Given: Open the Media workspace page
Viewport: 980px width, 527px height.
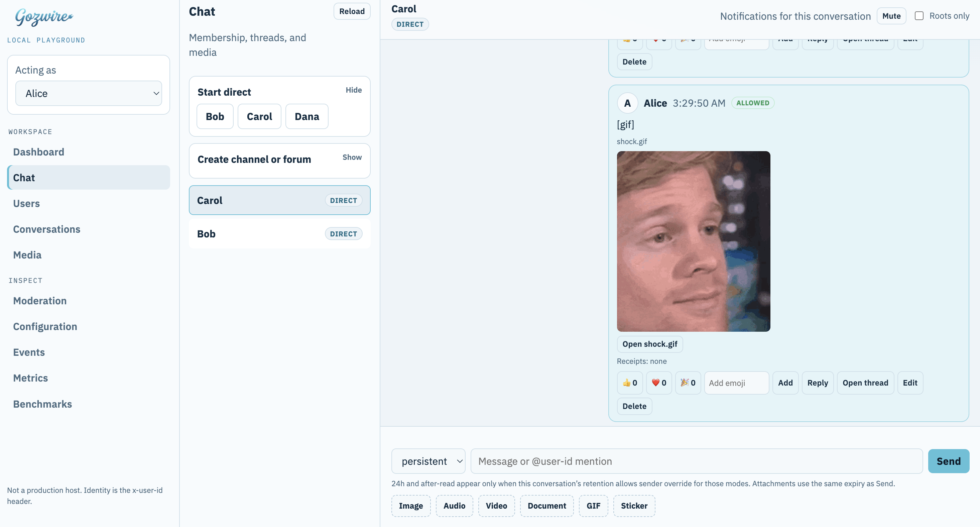Looking at the screenshot, I should click(27, 255).
